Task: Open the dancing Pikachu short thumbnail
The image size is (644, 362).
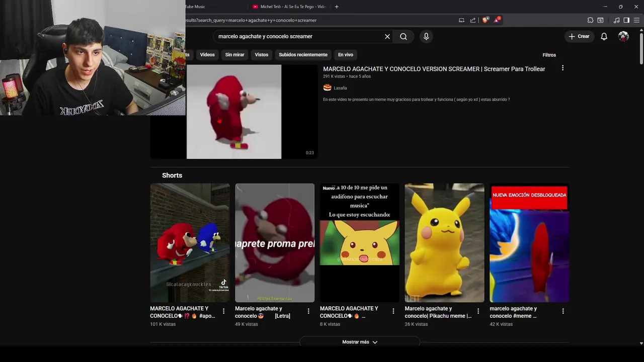Action: (444, 243)
